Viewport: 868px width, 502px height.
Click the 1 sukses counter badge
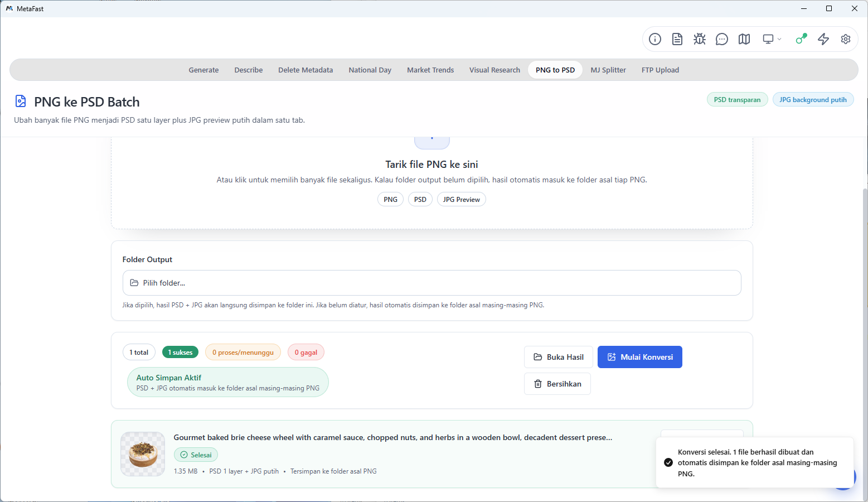181,352
